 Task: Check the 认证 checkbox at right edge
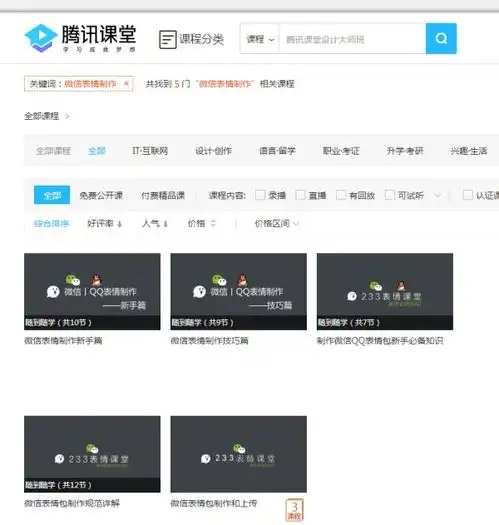pos(468,195)
